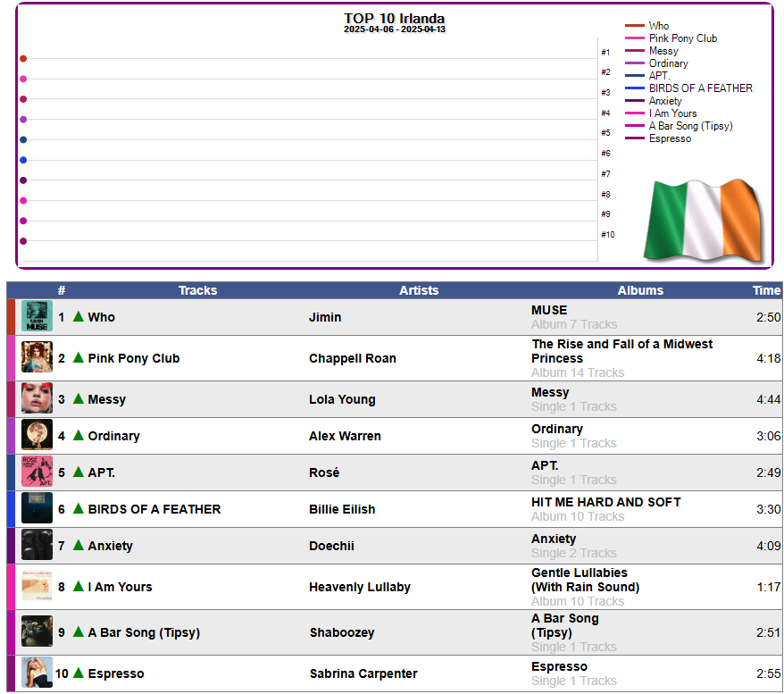Open the Chappell Roan artist link
This screenshot has width=784, height=694.
pos(353,358)
